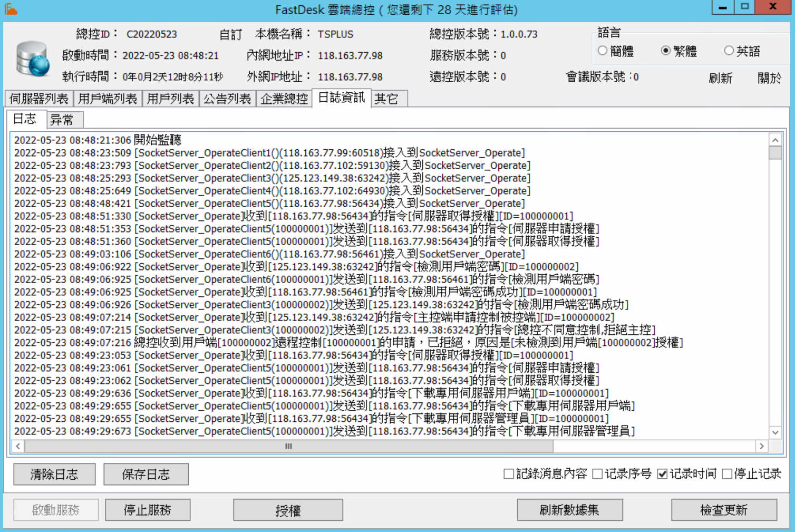The width and height of the screenshot is (795, 532).
Task: Click the horizontal scrollbar thumb in log
Action: pyautogui.click(x=289, y=446)
